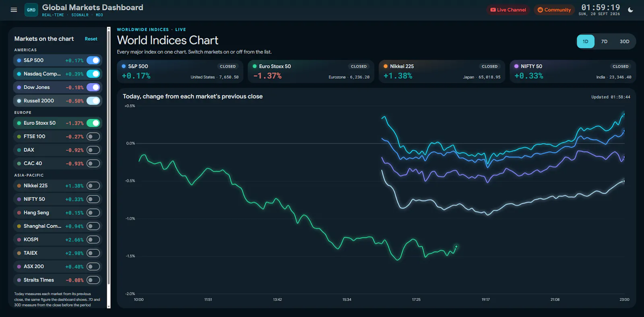Click the 'Straits Times' row label

(39, 280)
